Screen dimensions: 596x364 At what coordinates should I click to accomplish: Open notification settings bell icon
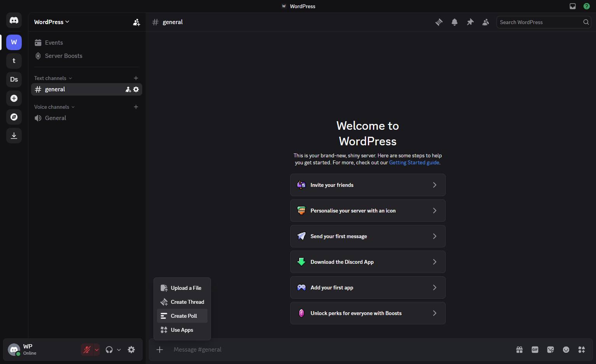click(x=455, y=22)
